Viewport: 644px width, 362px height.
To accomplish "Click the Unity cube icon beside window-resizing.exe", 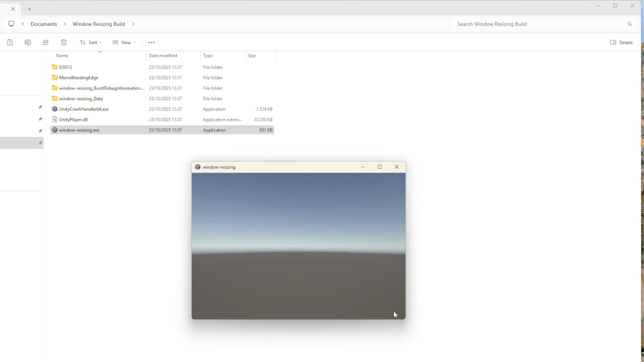I will pyautogui.click(x=54, y=130).
